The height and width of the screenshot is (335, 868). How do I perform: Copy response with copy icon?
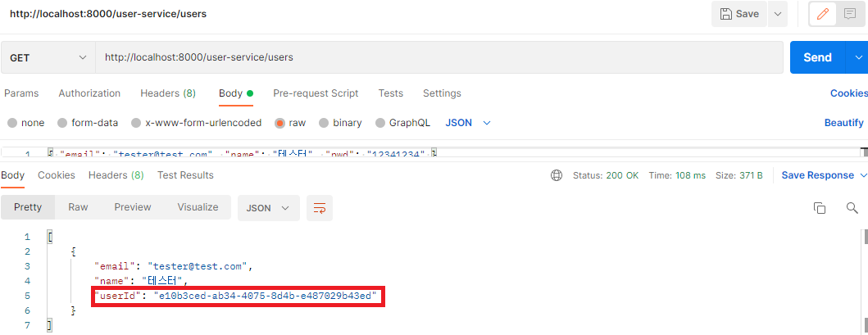click(820, 208)
